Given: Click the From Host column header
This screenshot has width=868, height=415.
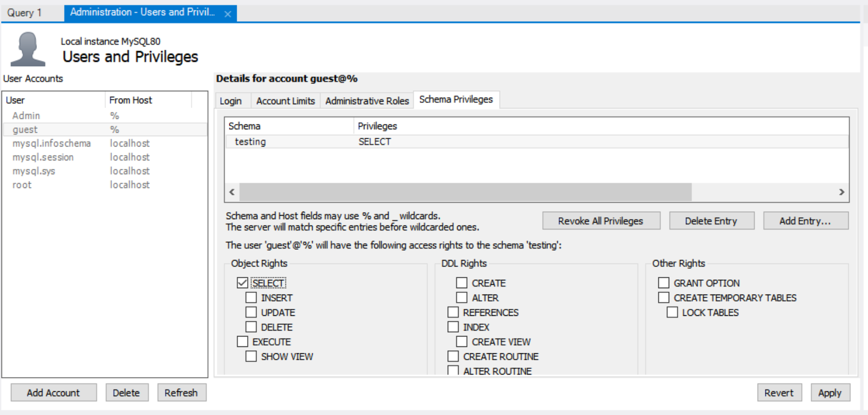Looking at the screenshot, I should (x=148, y=100).
